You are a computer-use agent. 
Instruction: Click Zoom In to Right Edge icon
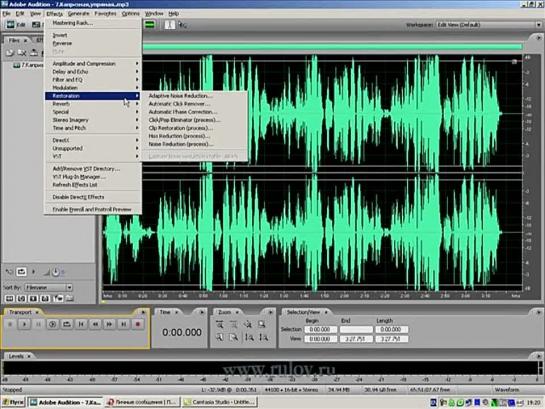click(x=234, y=337)
